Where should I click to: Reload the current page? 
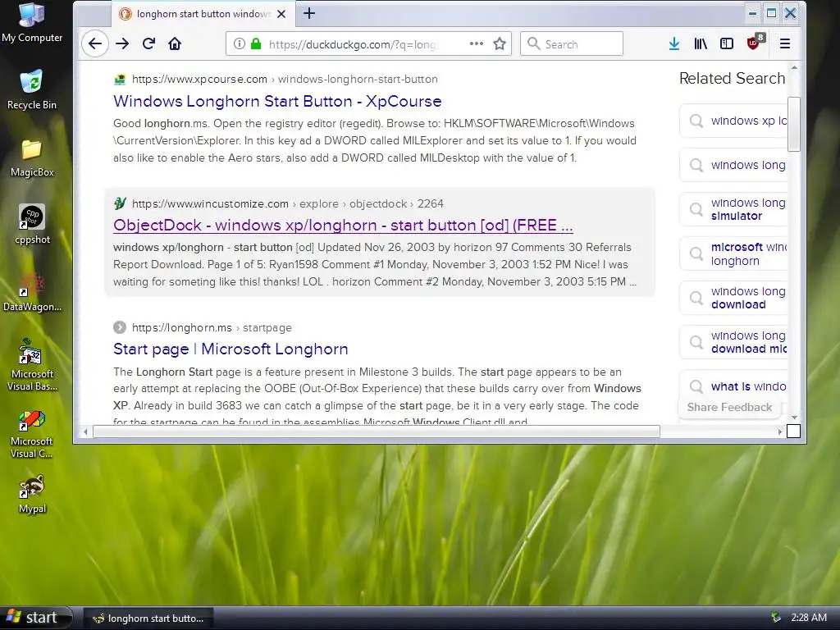[x=149, y=44]
